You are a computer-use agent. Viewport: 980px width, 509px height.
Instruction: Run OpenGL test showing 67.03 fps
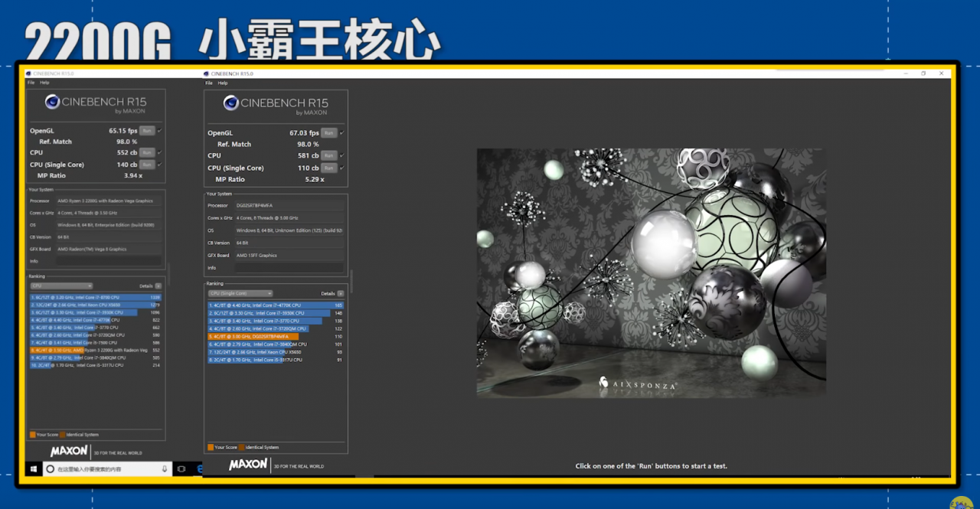(329, 133)
